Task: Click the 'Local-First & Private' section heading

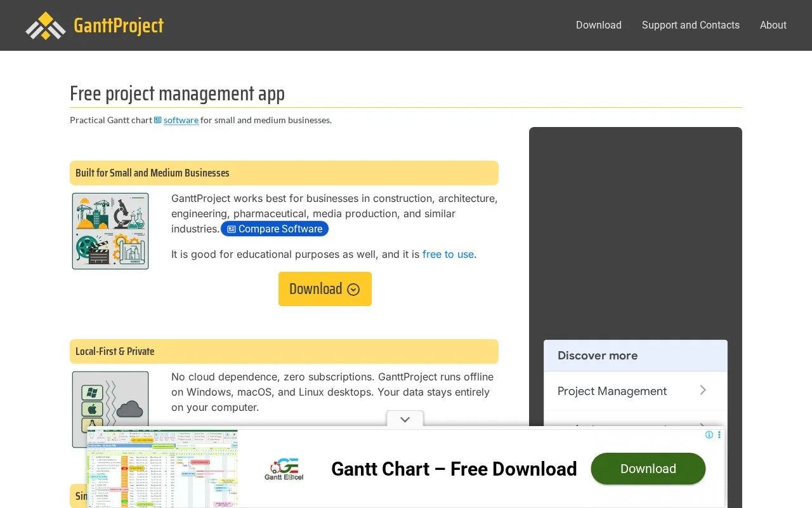Action: pyautogui.click(x=115, y=351)
